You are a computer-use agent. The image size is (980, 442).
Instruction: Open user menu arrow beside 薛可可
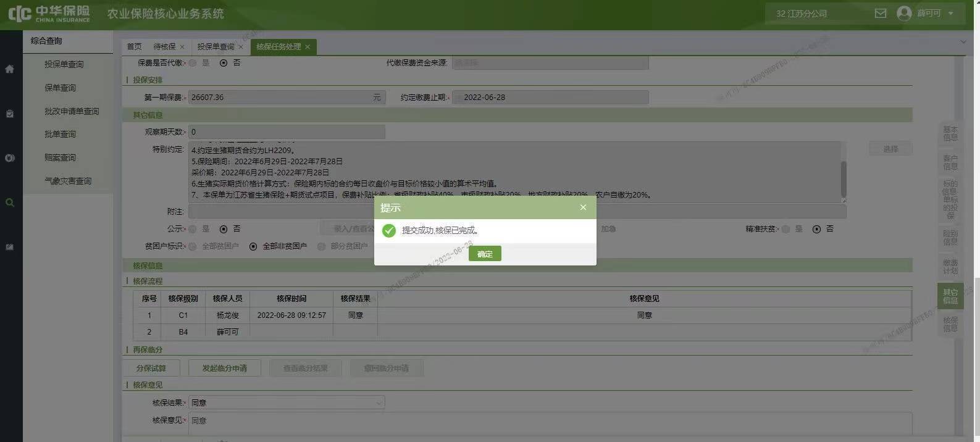tap(951, 13)
